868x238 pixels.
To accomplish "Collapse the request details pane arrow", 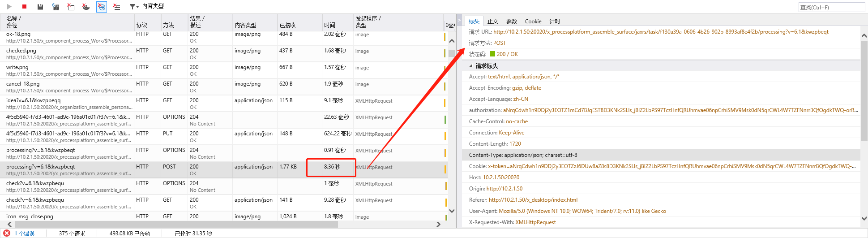I will 459,20.
